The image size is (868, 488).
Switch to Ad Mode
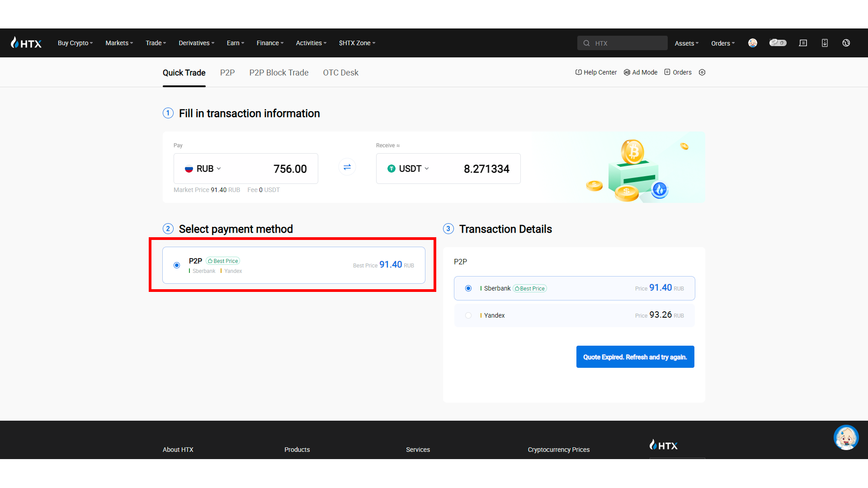coord(641,72)
